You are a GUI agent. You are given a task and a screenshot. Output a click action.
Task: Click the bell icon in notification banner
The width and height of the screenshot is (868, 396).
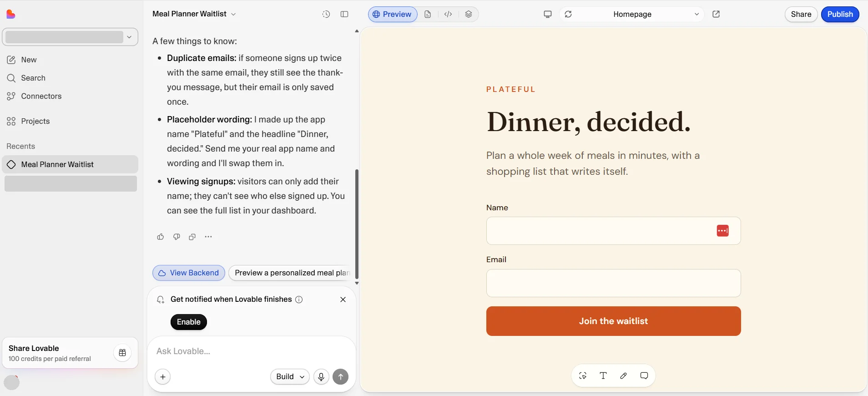[x=160, y=300]
